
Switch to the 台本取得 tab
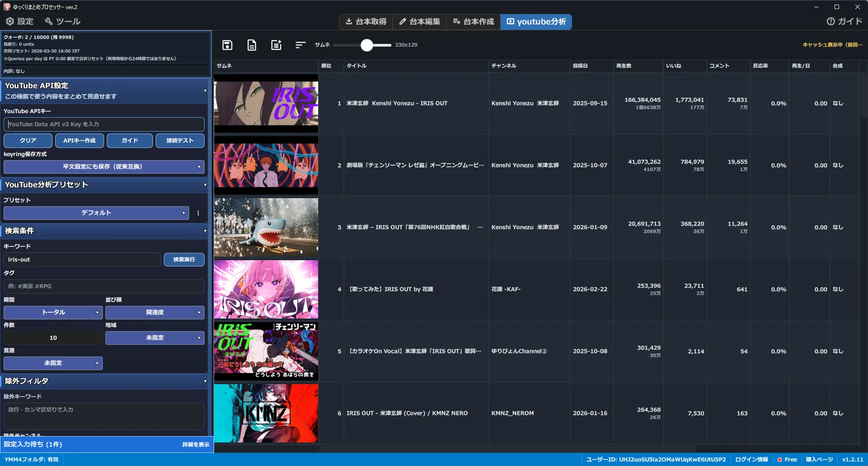pyautogui.click(x=366, y=22)
